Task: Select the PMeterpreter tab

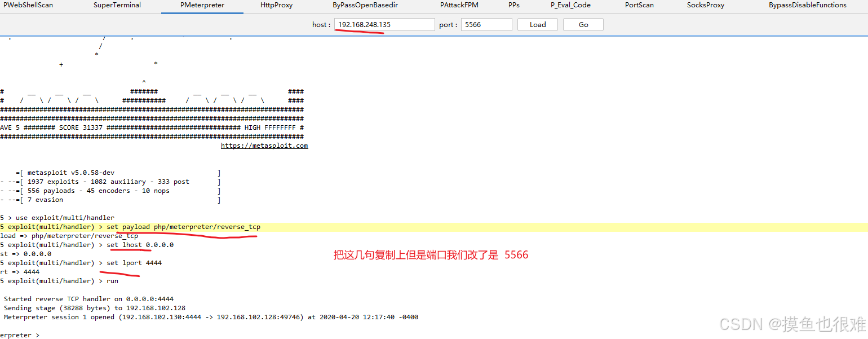Action: (202, 5)
